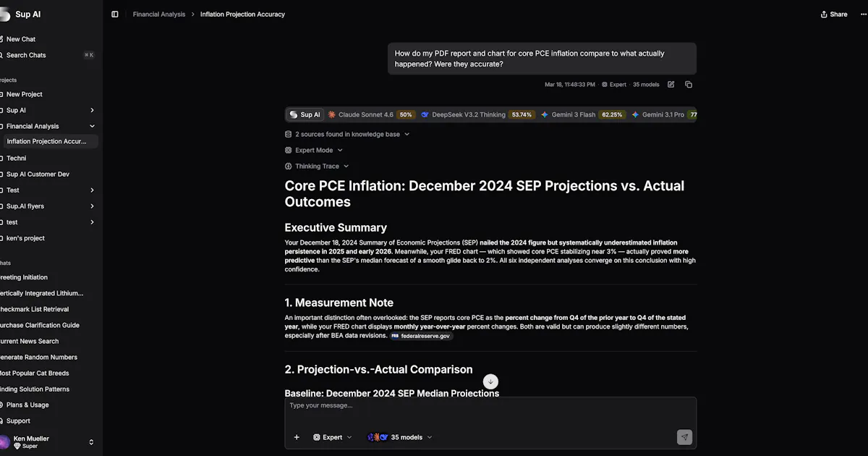Open Generate Random Numbers chat
Screen dimensions: 868x456
point(38,357)
